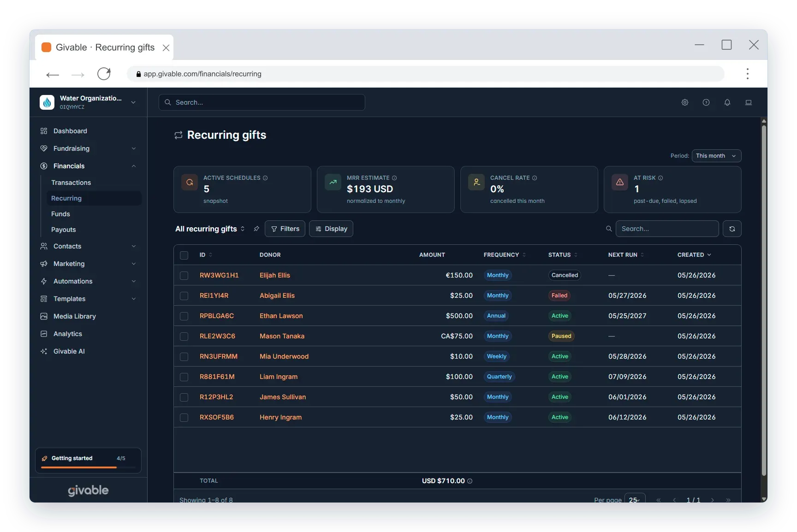Viewport: 797px width, 532px height.
Task: Click the Display button
Action: pyautogui.click(x=331, y=229)
